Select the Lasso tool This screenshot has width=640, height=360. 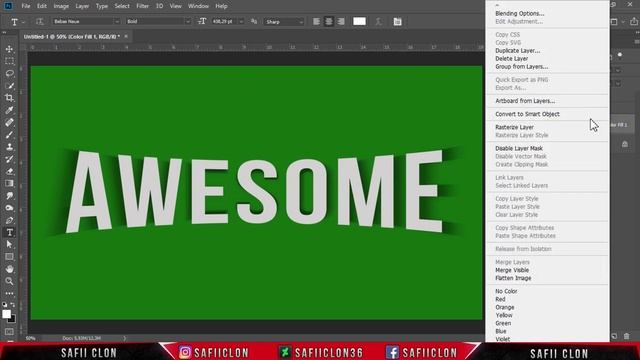[9, 73]
